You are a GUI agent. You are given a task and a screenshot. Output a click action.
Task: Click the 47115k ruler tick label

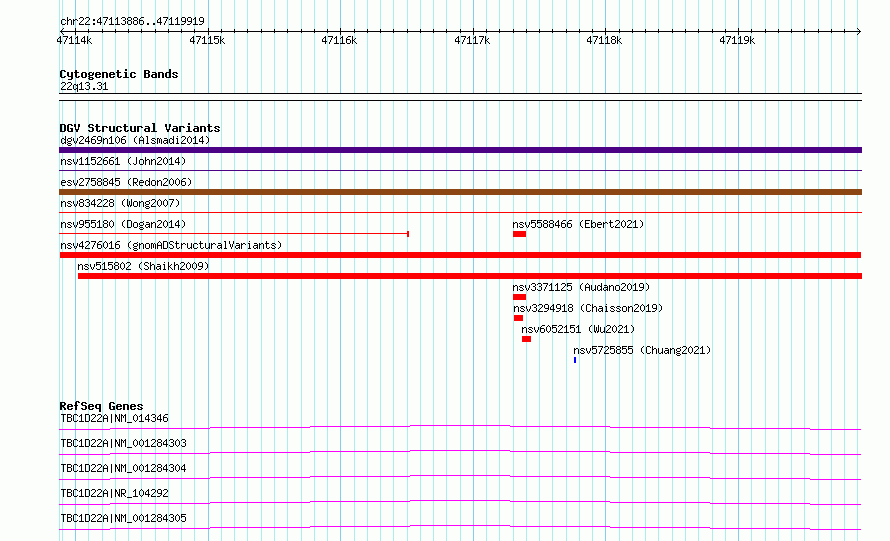[x=207, y=40]
